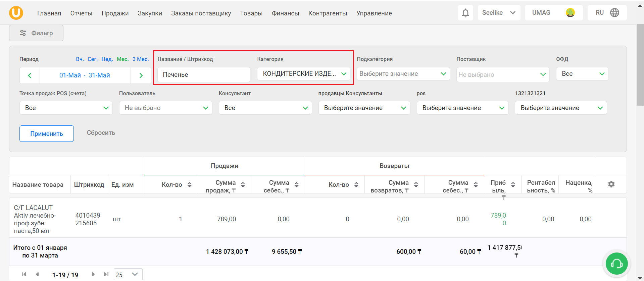Open RU language selector

click(x=607, y=13)
